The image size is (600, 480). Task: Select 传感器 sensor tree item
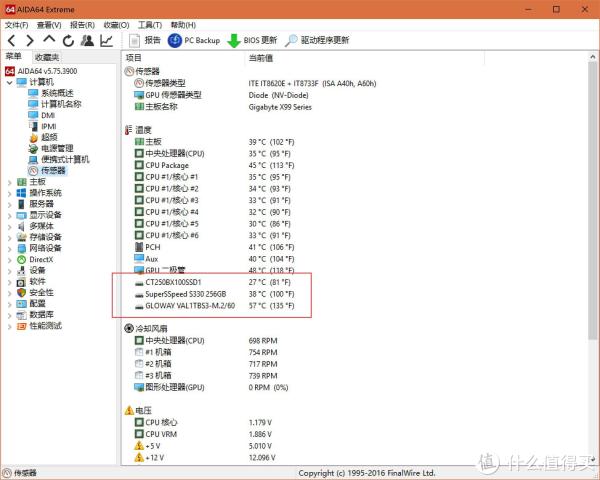click(47, 170)
